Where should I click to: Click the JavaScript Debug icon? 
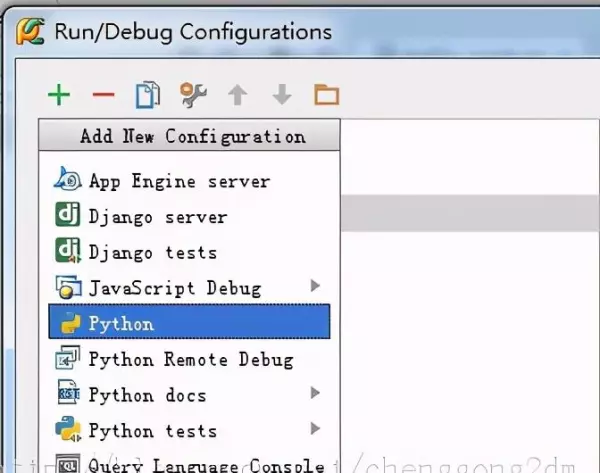coord(68,287)
